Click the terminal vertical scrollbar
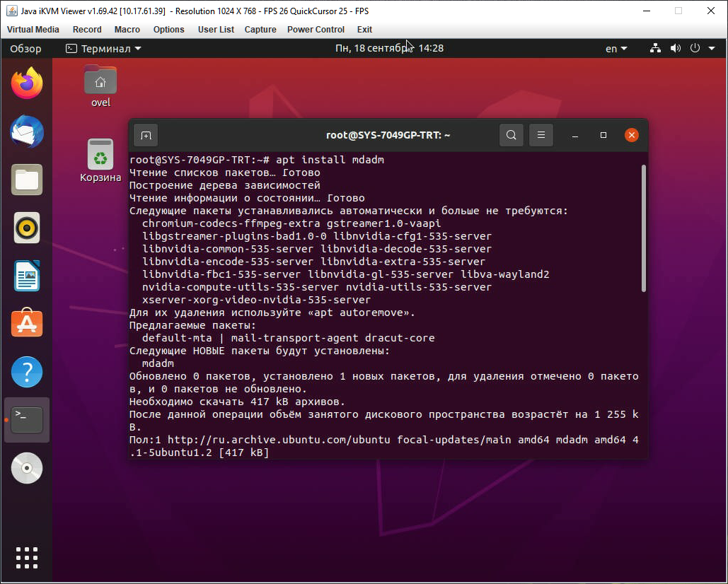This screenshot has width=728, height=584. pos(644,228)
